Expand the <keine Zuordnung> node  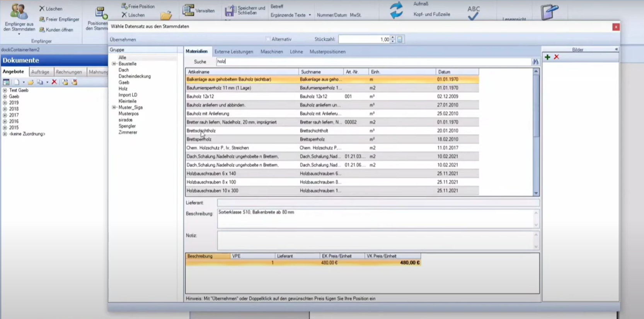point(5,134)
